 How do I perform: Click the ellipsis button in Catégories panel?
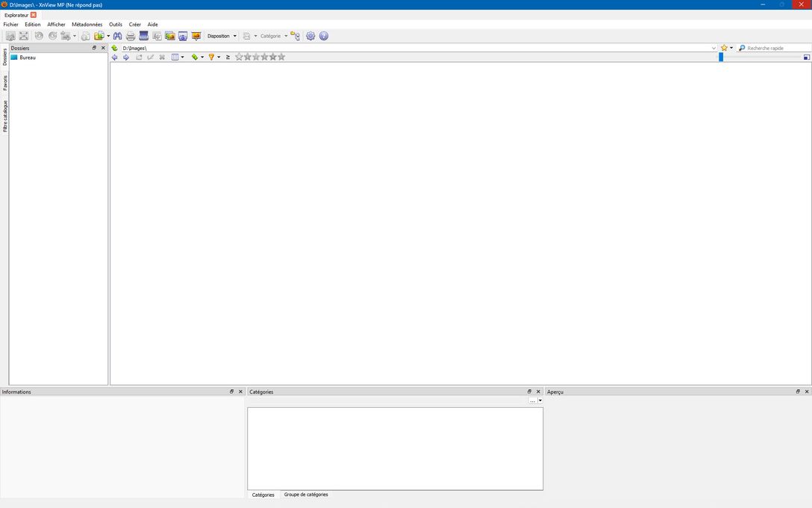532,400
